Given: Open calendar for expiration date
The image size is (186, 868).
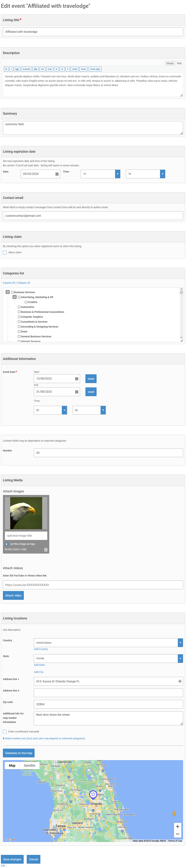Looking at the screenshot, I should click(57, 174).
